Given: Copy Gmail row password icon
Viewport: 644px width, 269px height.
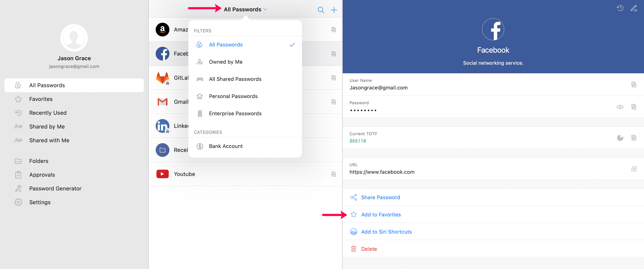Looking at the screenshot, I should tap(333, 102).
